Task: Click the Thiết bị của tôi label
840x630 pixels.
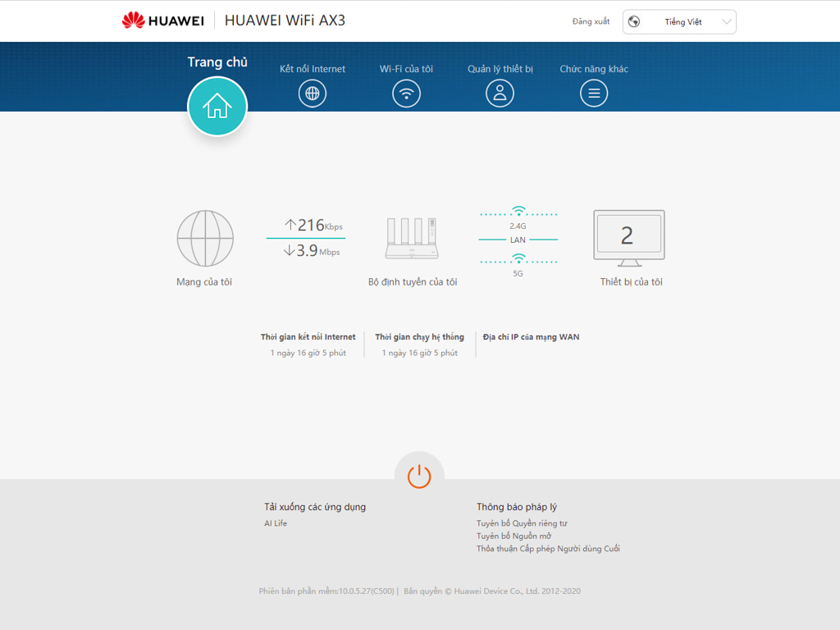Action: (x=631, y=282)
